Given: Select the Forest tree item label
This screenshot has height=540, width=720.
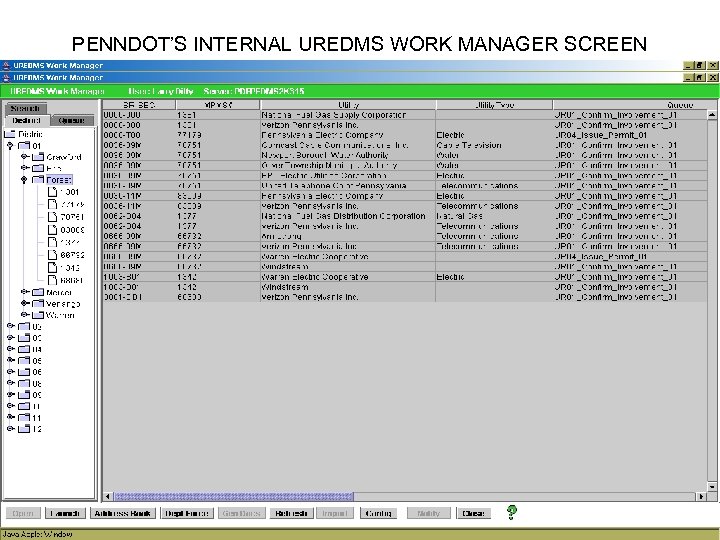Looking at the screenshot, I should pyautogui.click(x=59, y=180).
